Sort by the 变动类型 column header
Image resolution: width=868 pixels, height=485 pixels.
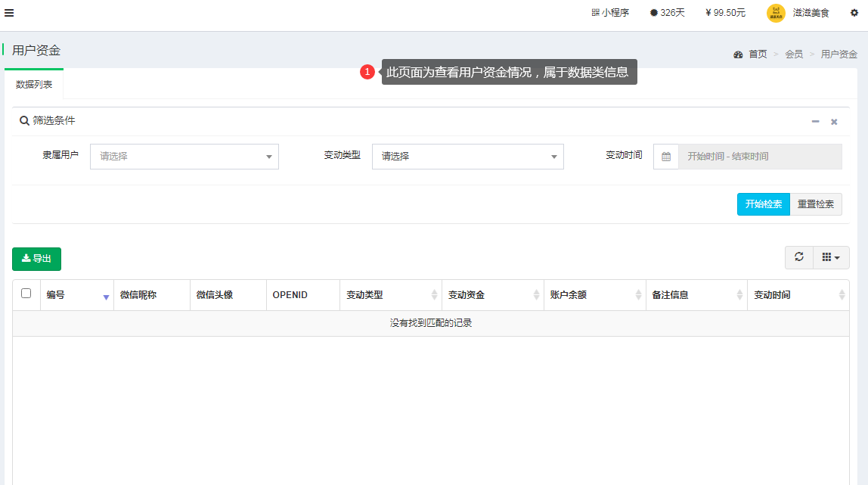tap(391, 295)
